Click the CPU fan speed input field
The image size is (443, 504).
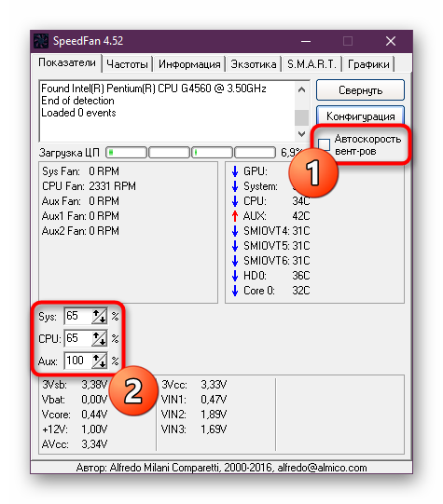tap(78, 338)
